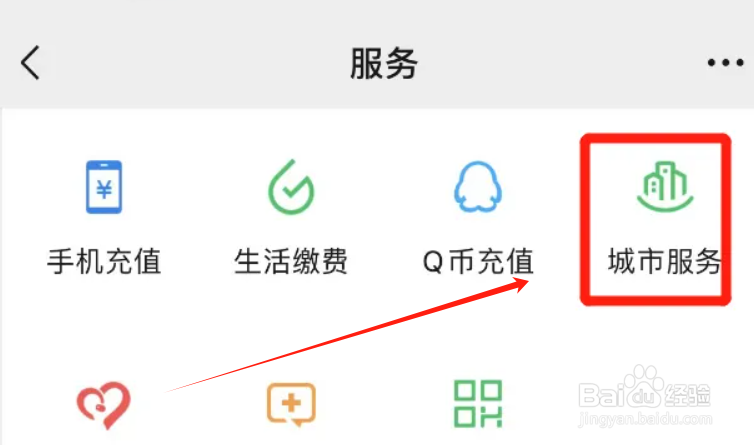This screenshot has width=754, height=445.
Task: Select the 生活缴费 label
Action: click(291, 261)
